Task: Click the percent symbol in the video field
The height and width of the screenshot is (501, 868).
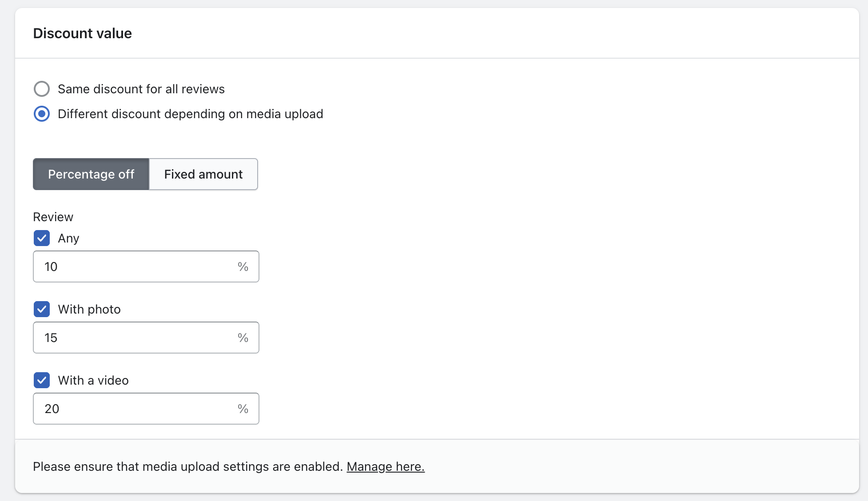Action: (243, 409)
